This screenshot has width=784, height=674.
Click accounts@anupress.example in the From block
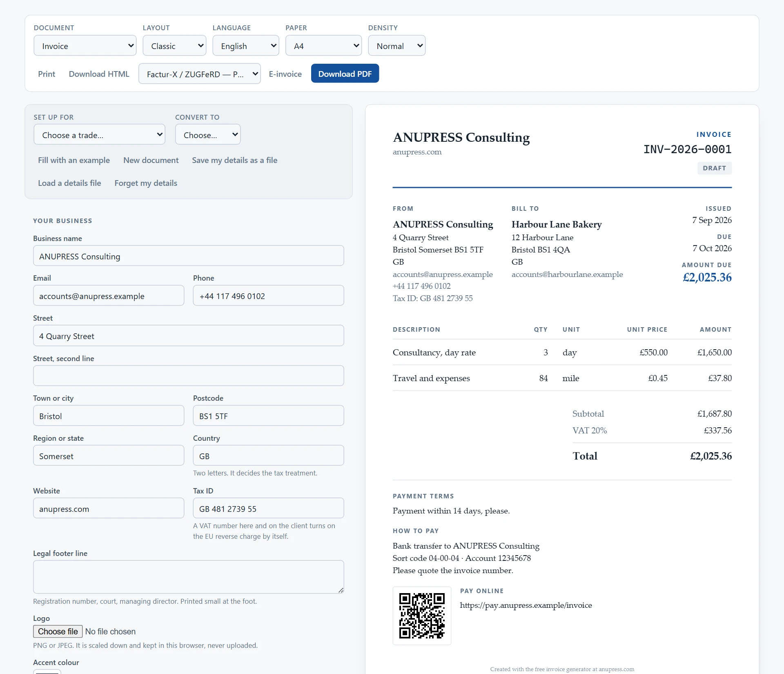[443, 275]
